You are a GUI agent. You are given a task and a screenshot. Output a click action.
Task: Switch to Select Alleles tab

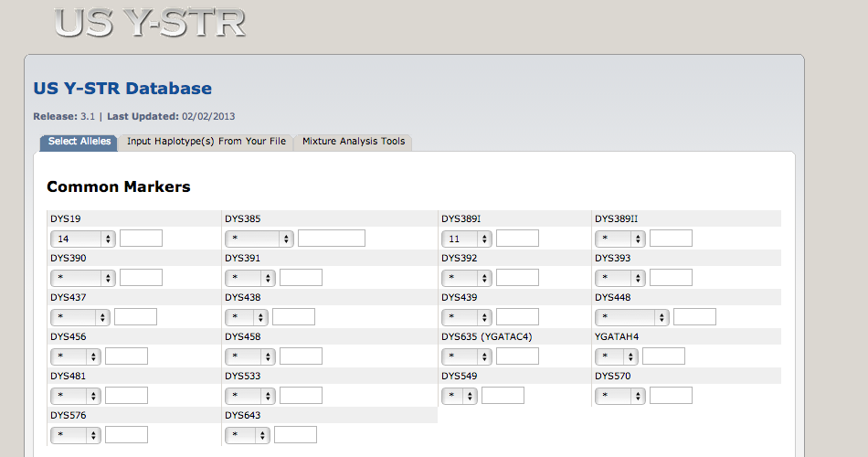79,142
